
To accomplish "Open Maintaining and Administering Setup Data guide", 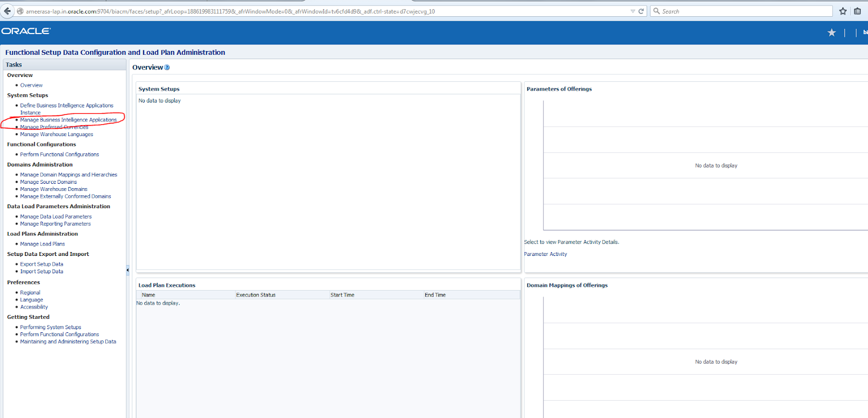I will (68, 342).
